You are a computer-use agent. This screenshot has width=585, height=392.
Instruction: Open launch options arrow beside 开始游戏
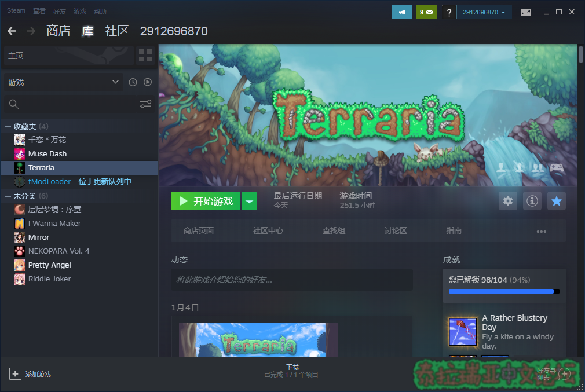pos(249,201)
